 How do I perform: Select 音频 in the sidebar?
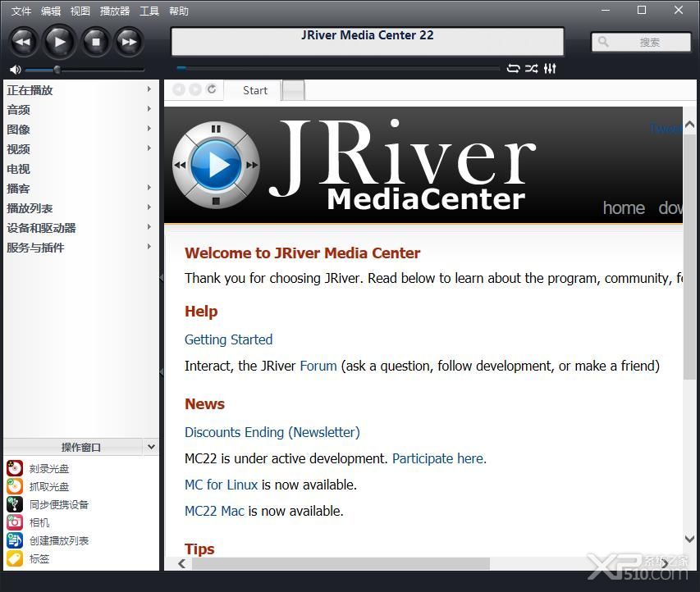[18, 110]
